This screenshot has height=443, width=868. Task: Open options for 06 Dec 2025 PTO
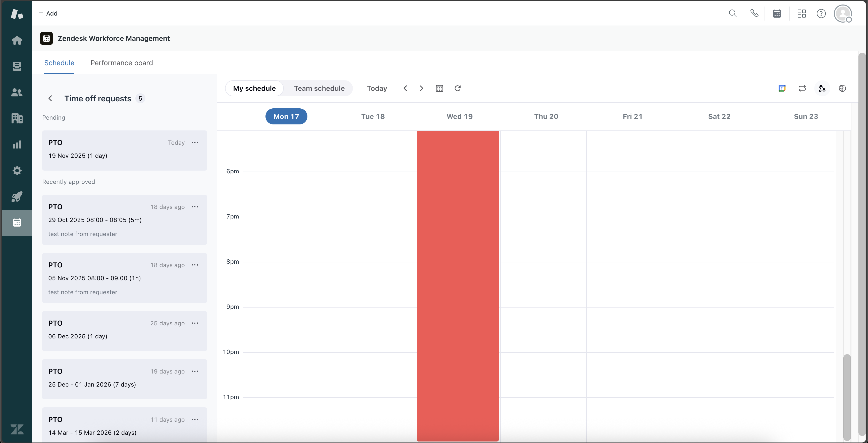[195, 323]
